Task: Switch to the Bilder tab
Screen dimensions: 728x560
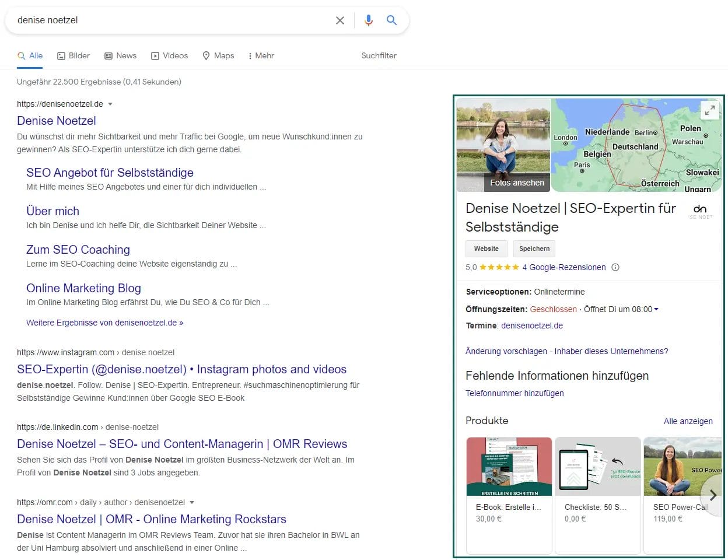Action: pyautogui.click(x=73, y=55)
